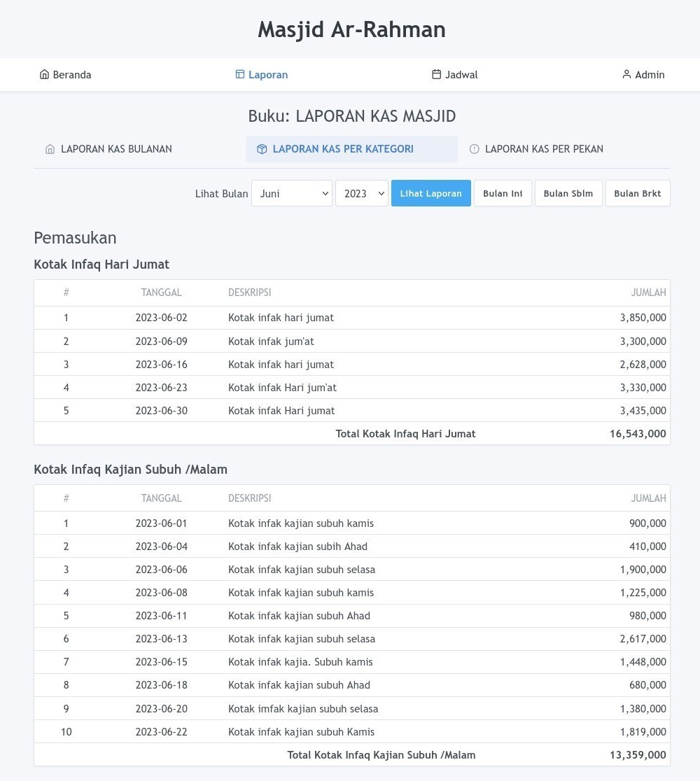Go to the Laporan menu item
This screenshot has width=700, height=781.
click(262, 75)
